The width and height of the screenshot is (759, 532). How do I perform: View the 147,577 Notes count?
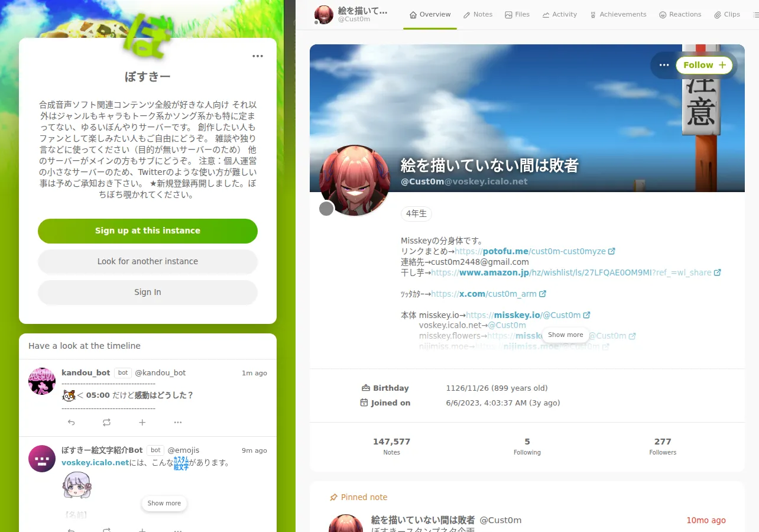[391, 446]
